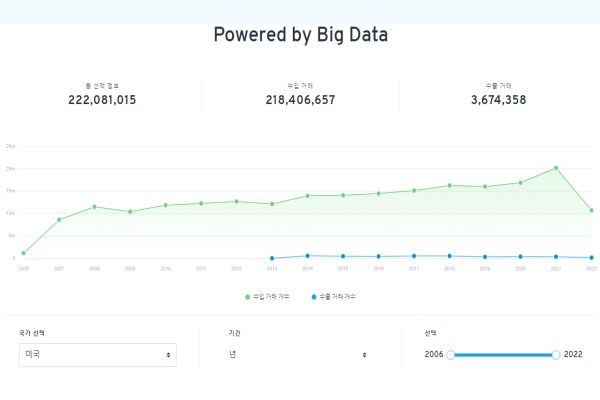
Task: Click the 2022 end handle of year slider
Action: pyautogui.click(x=556, y=354)
